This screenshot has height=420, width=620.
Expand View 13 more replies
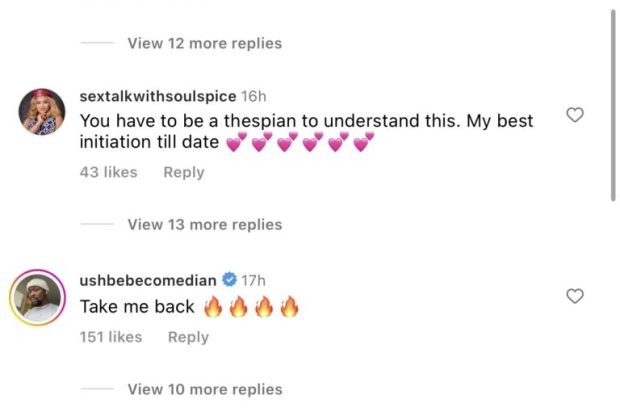click(x=204, y=224)
